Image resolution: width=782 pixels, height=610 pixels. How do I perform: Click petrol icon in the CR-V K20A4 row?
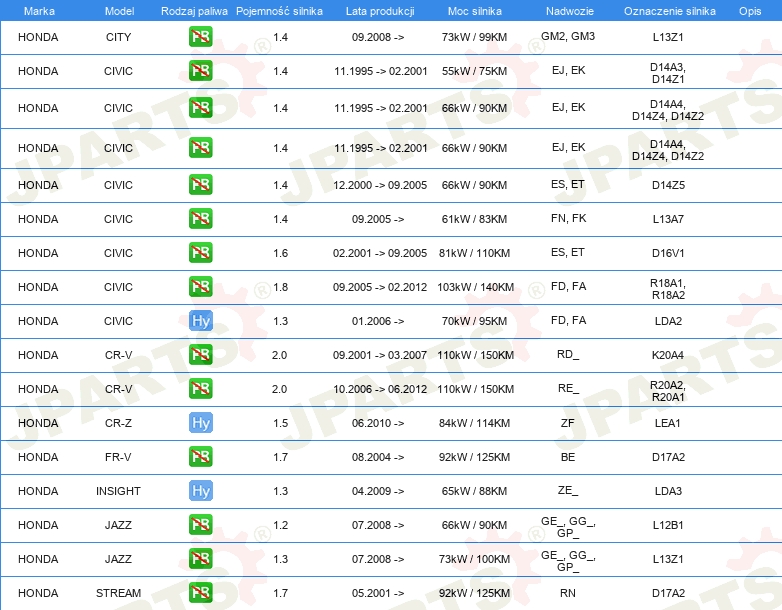200,355
